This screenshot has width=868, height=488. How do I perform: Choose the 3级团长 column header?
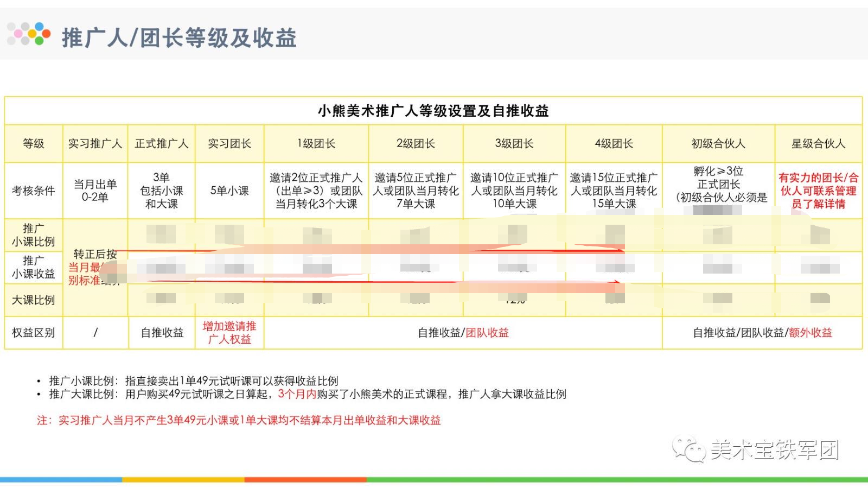pos(514,144)
